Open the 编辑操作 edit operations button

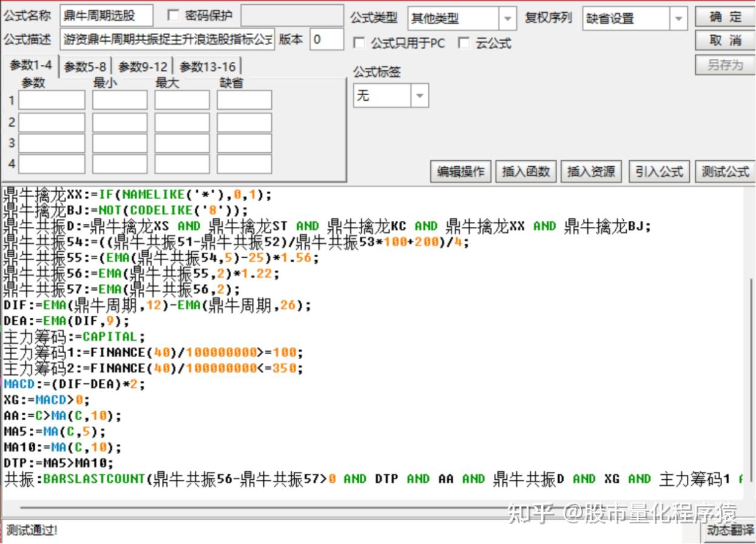461,172
